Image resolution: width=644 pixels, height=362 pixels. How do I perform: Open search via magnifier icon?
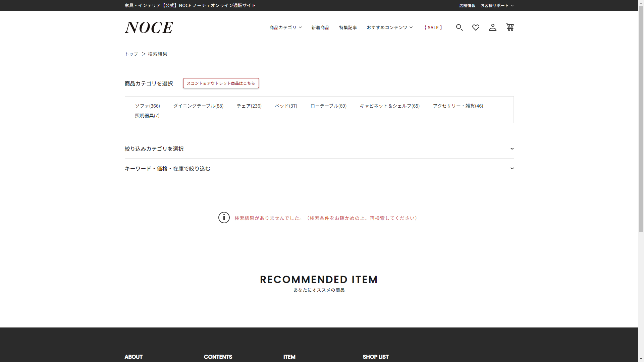459,27
